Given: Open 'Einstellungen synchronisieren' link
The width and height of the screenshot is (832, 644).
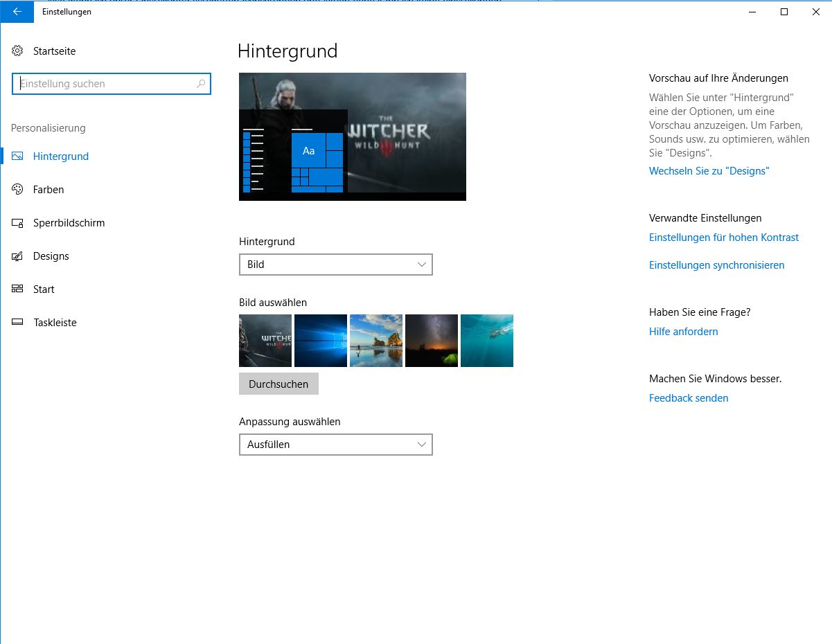Looking at the screenshot, I should 717,265.
